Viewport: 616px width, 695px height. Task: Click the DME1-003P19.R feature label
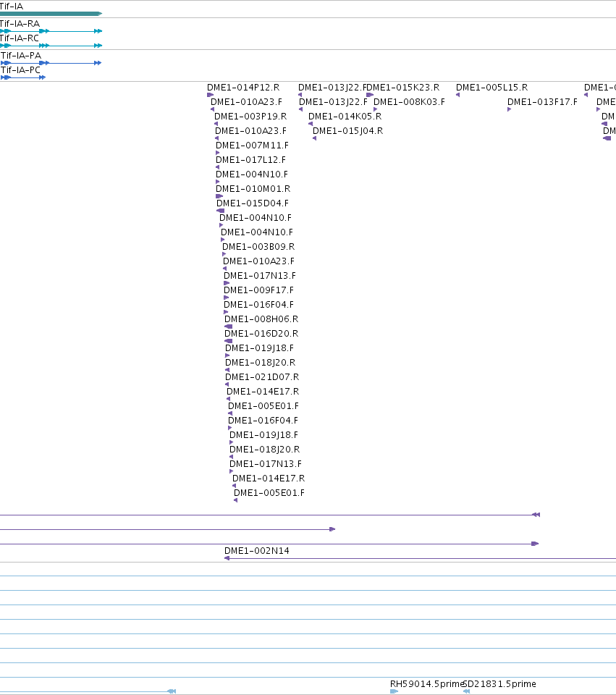pyautogui.click(x=250, y=116)
